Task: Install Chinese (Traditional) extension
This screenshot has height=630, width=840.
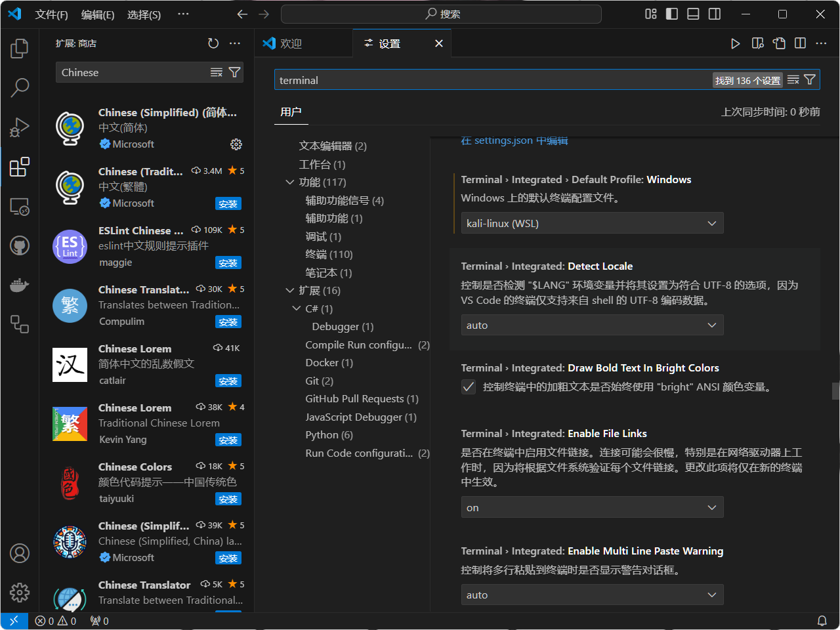Action: pyautogui.click(x=228, y=204)
